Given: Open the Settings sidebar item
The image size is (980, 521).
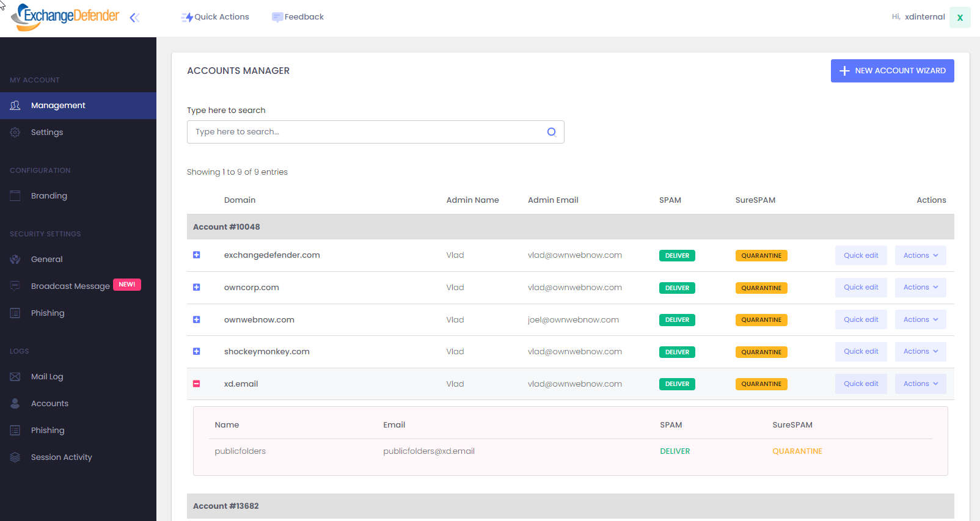Looking at the screenshot, I should pyautogui.click(x=47, y=133).
